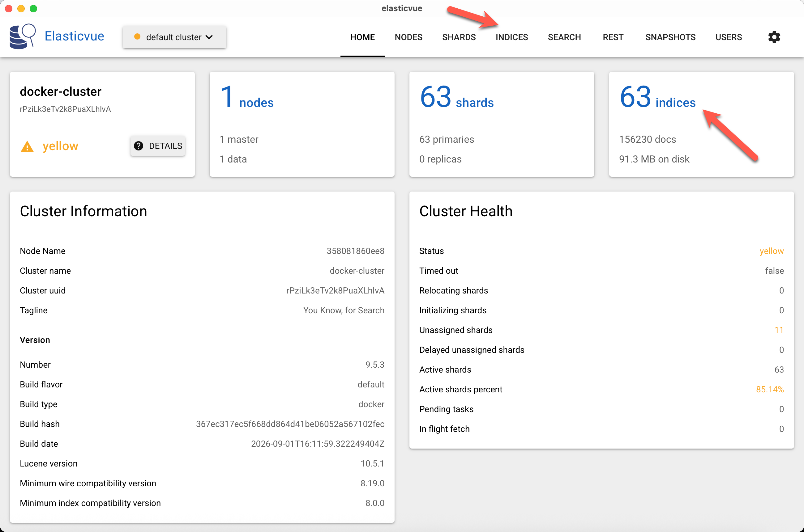Viewport: 804px width, 532px height.
Task: Open the settings gear icon
Action: [x=774, y=37]
